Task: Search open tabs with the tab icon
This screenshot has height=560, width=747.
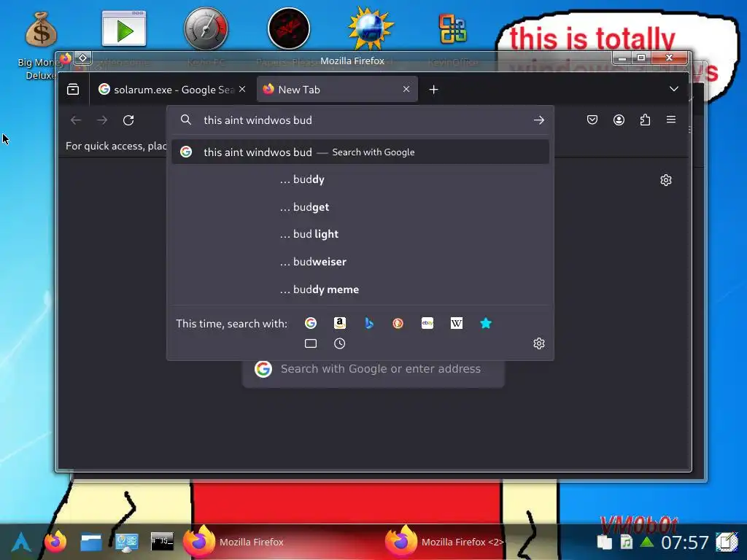Action: [311, 343]
